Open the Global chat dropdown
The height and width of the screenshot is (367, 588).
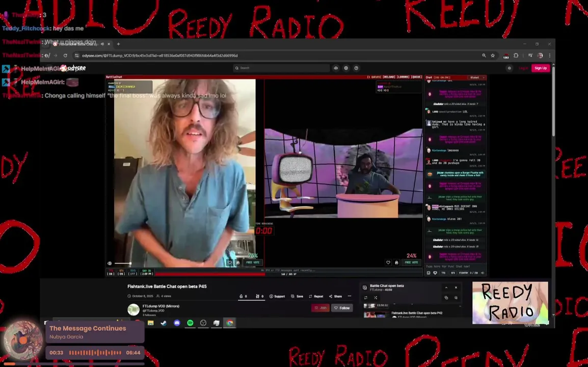(x=477, y=77)
